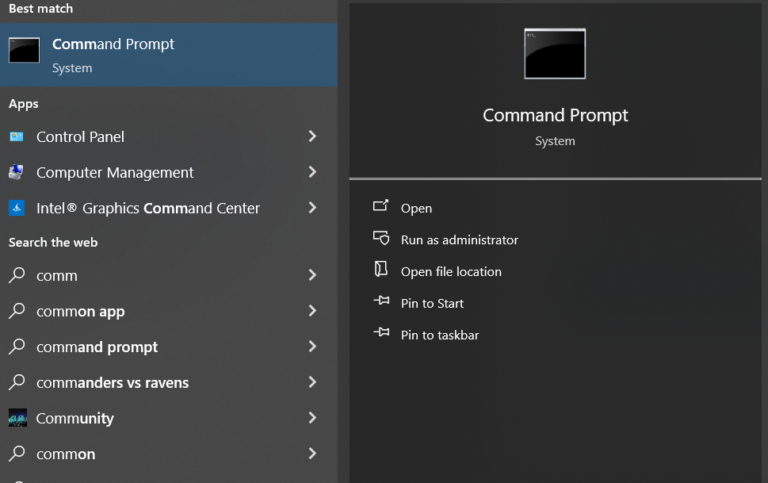Image resolution: width=768 pixels, height=483 pixels.
Task: Click the Pin to Start pin icon
Action: 381,302
